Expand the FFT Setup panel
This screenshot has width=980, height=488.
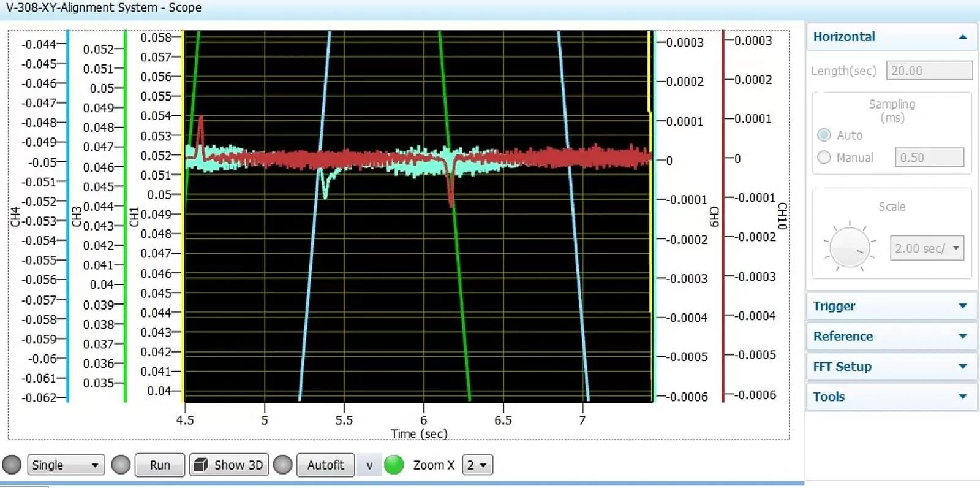coord(891,367)
